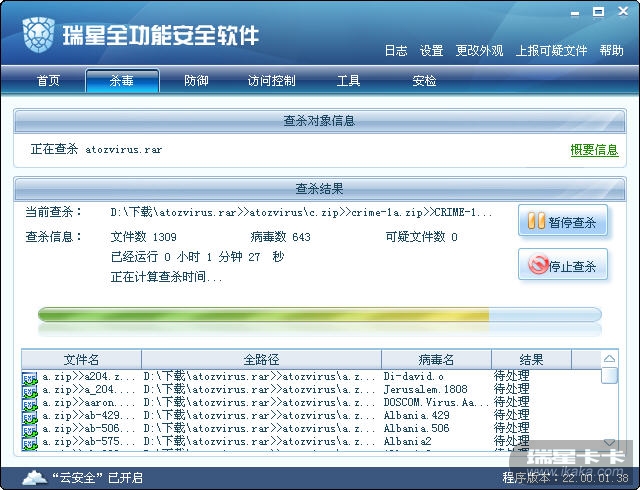Open the 日志 menu
Screen dimensions: 640x490
(396, 51)
